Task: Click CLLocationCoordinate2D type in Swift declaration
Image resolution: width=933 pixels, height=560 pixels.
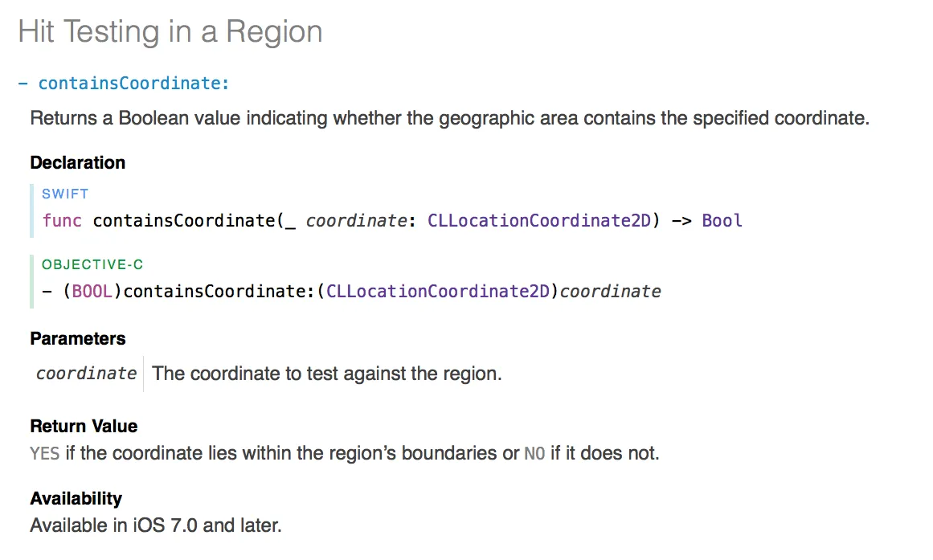Action: click(539, 221)
